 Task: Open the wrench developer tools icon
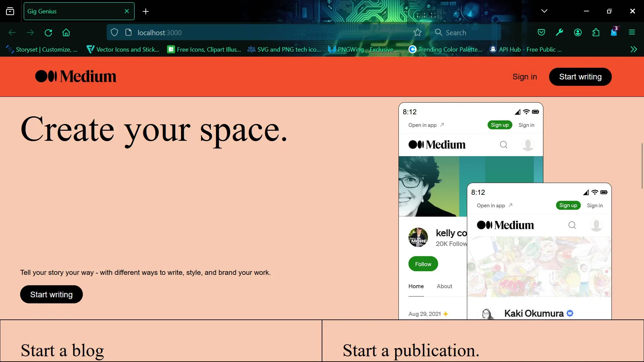coord(559,33)
